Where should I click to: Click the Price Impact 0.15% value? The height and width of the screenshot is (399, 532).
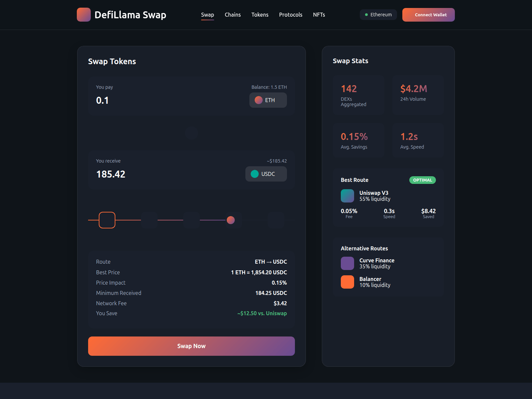tap(279, 283)
